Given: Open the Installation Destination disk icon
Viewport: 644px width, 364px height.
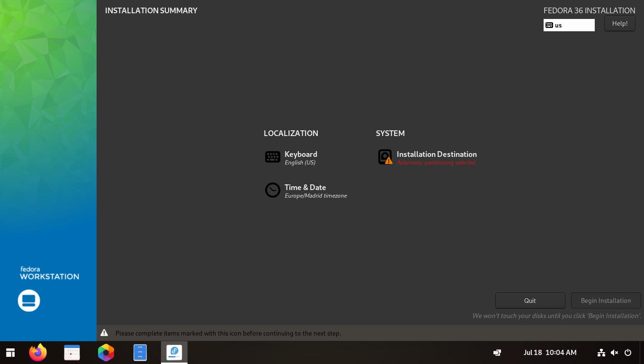Looking at the screenshot, I should tap(385, 157).
